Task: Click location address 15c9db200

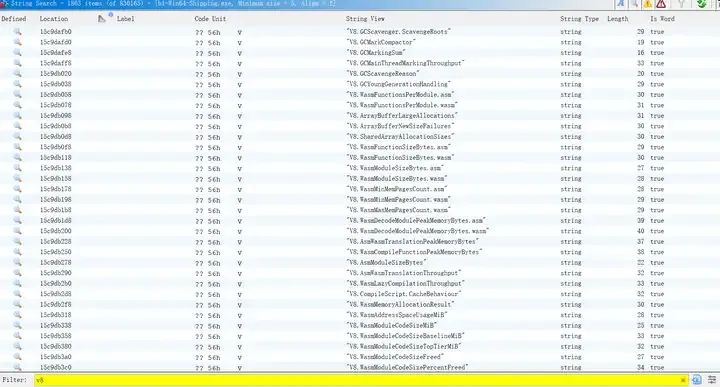Action: 56,231
